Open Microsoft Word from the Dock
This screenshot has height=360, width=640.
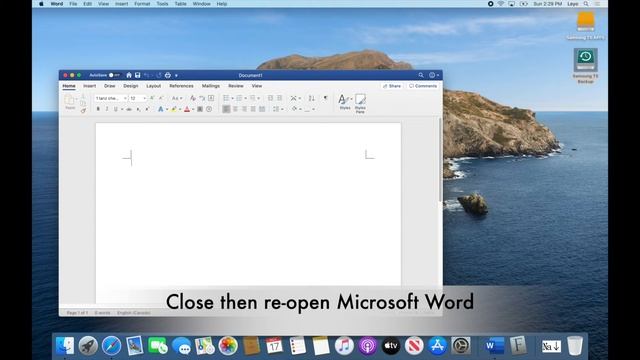tap(494, 346)
